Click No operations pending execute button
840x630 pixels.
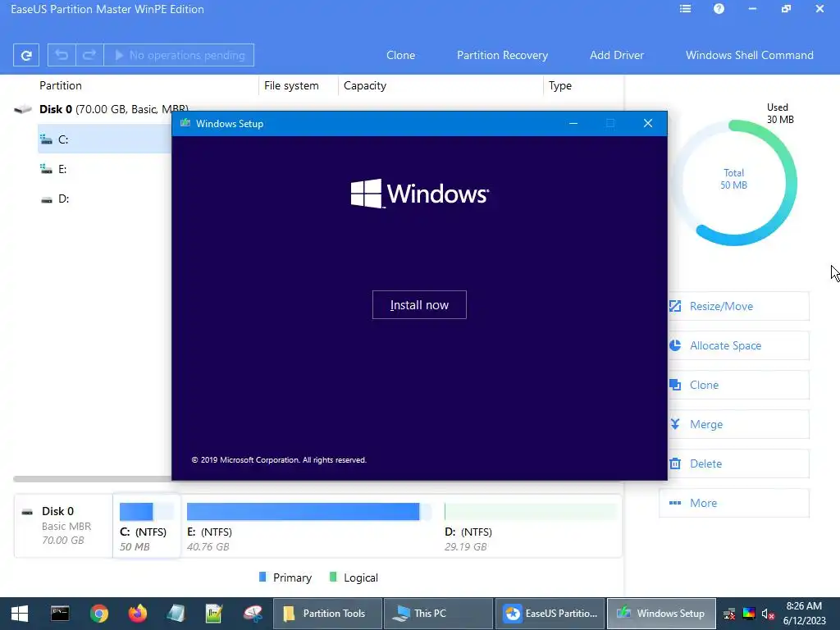coord(179,55)
